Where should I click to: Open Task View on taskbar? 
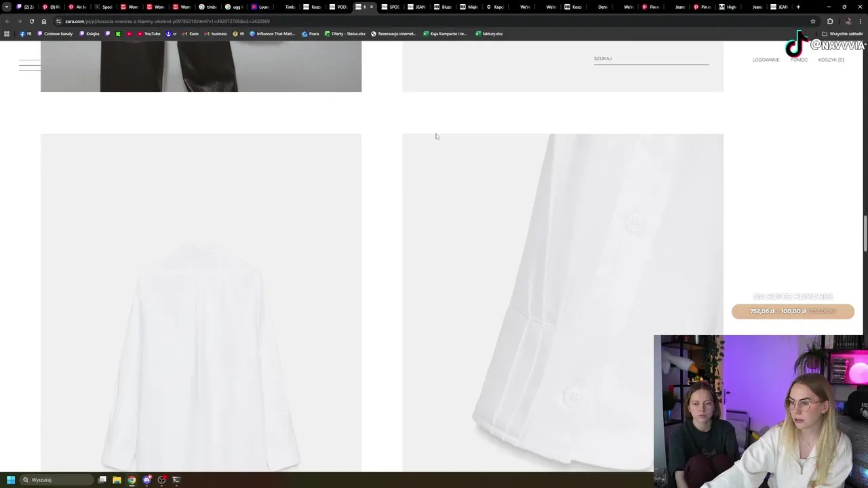(102, 480)
